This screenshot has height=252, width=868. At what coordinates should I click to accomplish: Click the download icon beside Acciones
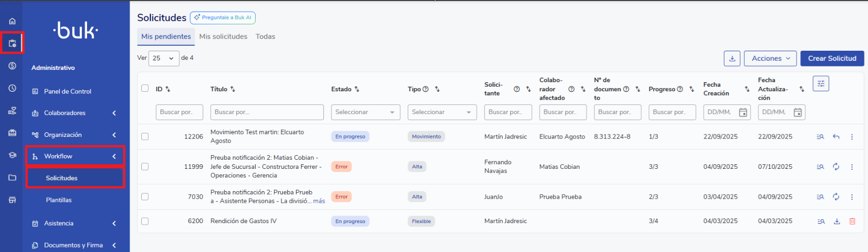point(732,58)
